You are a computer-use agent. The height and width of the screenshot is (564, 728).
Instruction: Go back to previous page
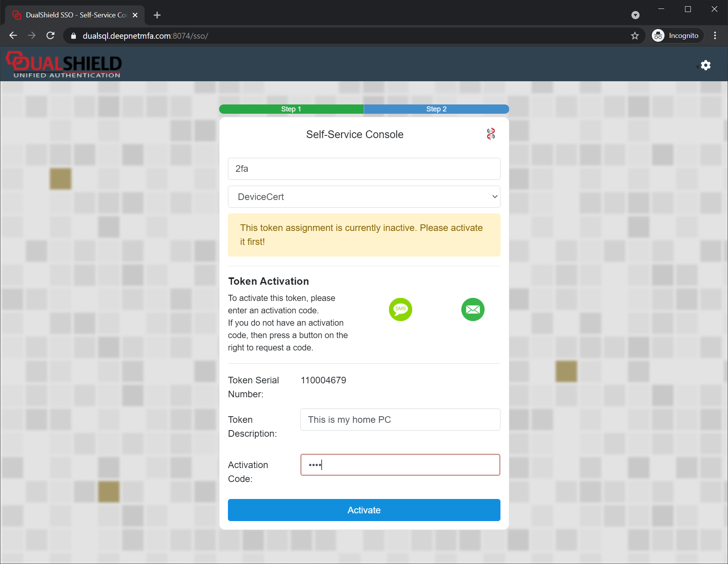[13, 36]
